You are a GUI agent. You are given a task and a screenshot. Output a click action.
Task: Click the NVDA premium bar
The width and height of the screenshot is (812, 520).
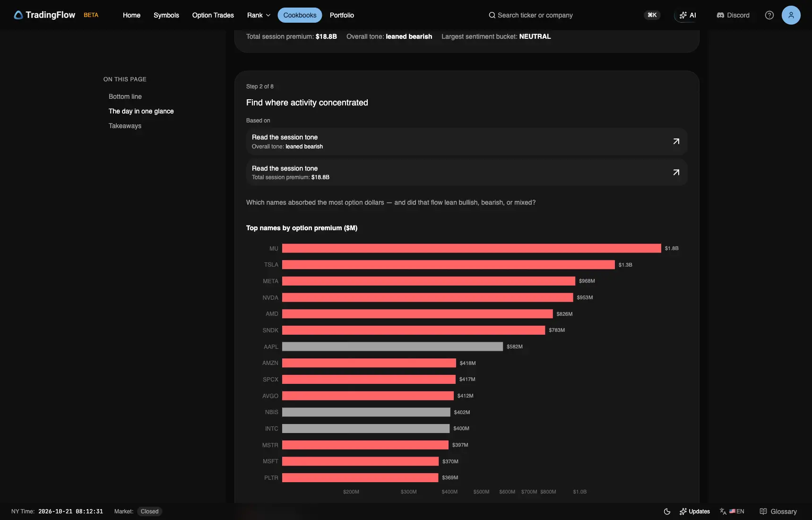[x=428, y=297]
